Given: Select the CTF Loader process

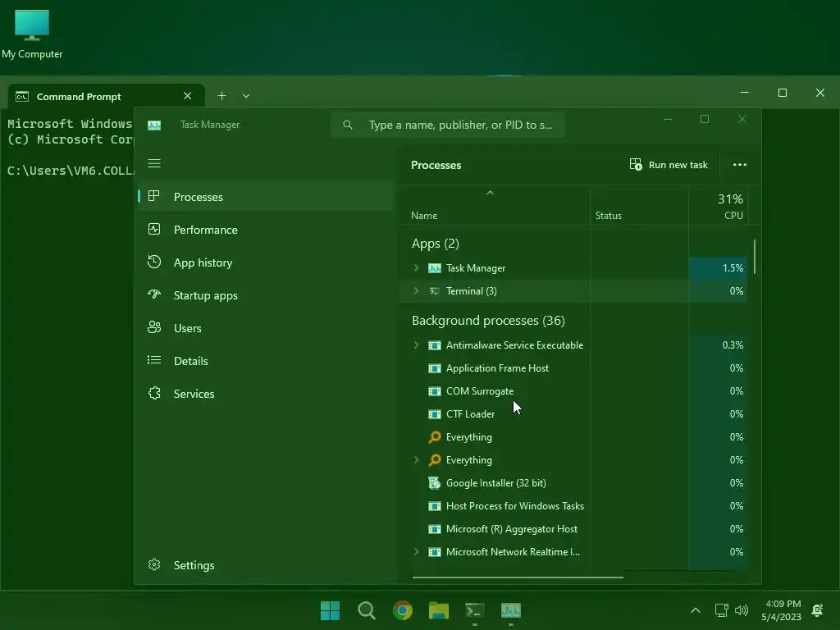Looking at the screenshot, I should 573,414.
